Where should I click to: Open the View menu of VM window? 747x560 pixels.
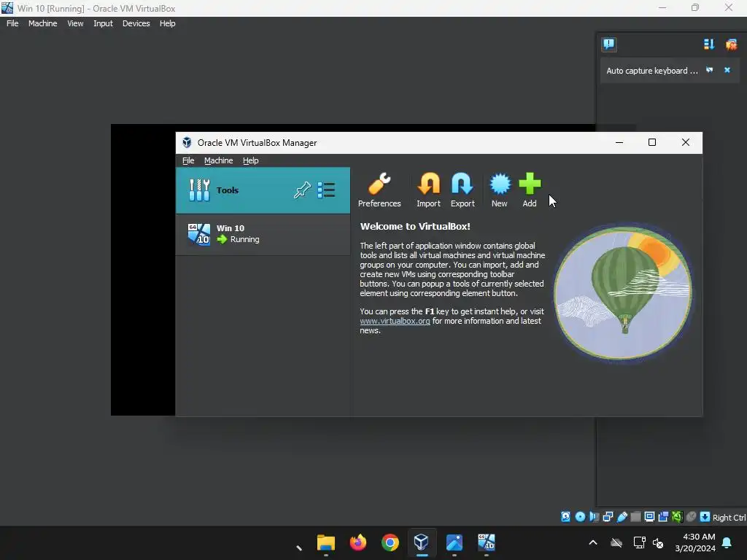[75, 23]
